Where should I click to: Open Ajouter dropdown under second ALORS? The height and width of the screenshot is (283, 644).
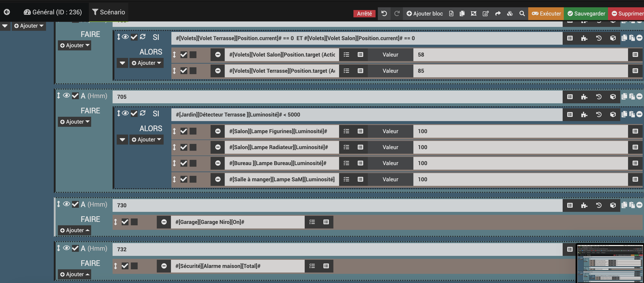[x=147, y=140]
